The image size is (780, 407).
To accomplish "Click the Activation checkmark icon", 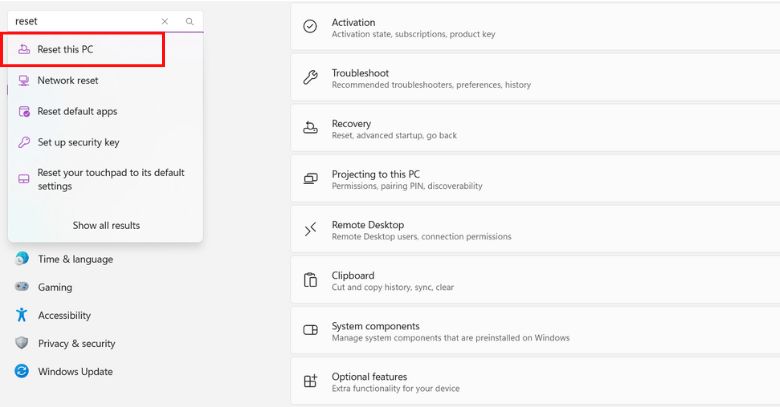I will tap(310, 27).
